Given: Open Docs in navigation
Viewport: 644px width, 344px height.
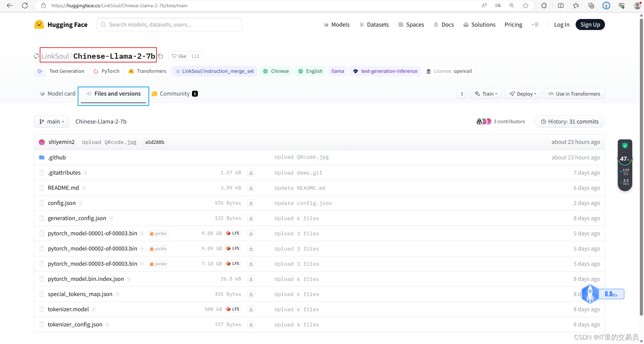Looking at the screenshot, I should (x=444, y=24).
